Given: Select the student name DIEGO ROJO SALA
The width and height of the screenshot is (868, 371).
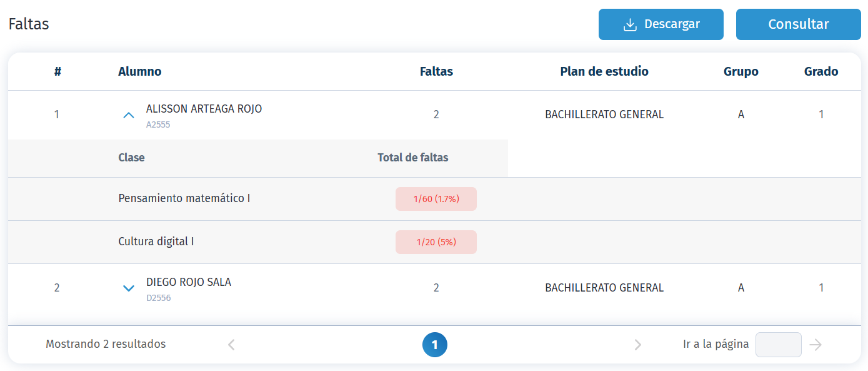Looking at the screenshot, I should coord(189,282).
